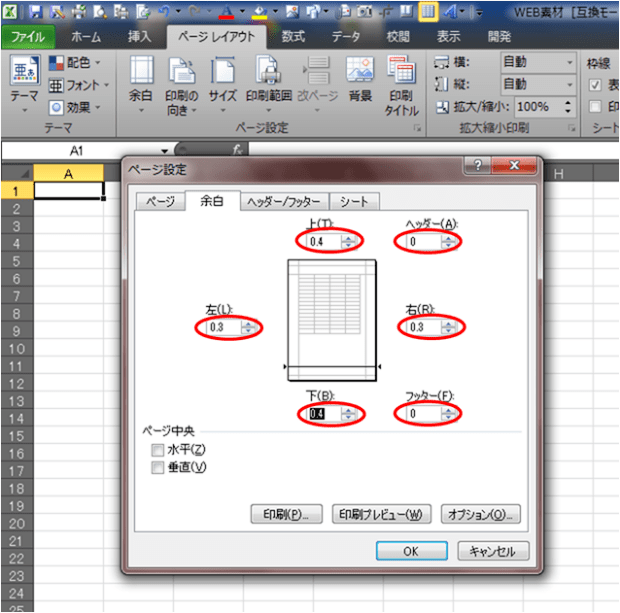
Task: Open the 印刷範囲 print area button
Action: [x=269, y=84]
